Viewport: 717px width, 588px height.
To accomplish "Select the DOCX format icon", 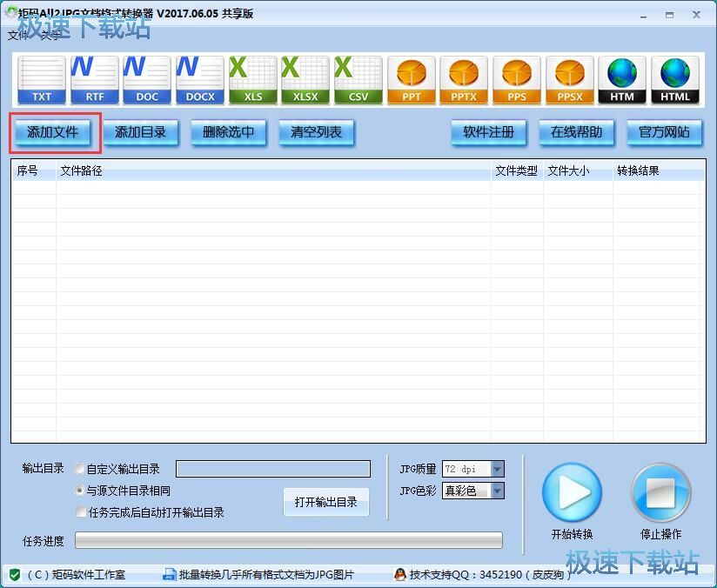I will click(x=199, y=78).
